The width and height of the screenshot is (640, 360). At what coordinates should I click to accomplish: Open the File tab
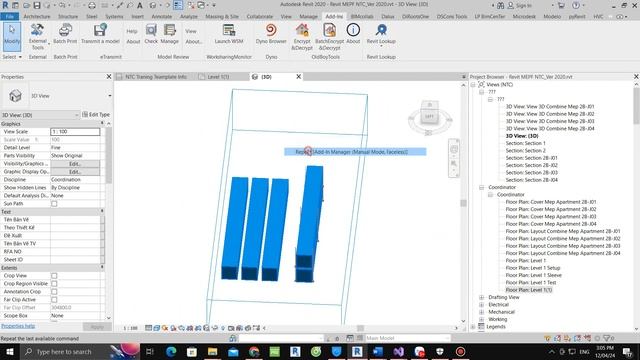click(x=9, y=16)
